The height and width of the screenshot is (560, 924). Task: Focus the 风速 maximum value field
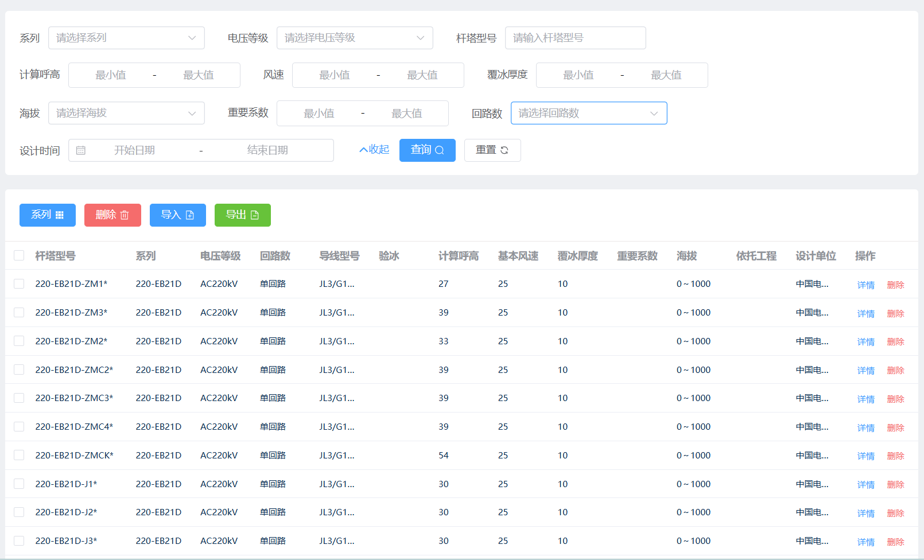(x=422, y=75)
